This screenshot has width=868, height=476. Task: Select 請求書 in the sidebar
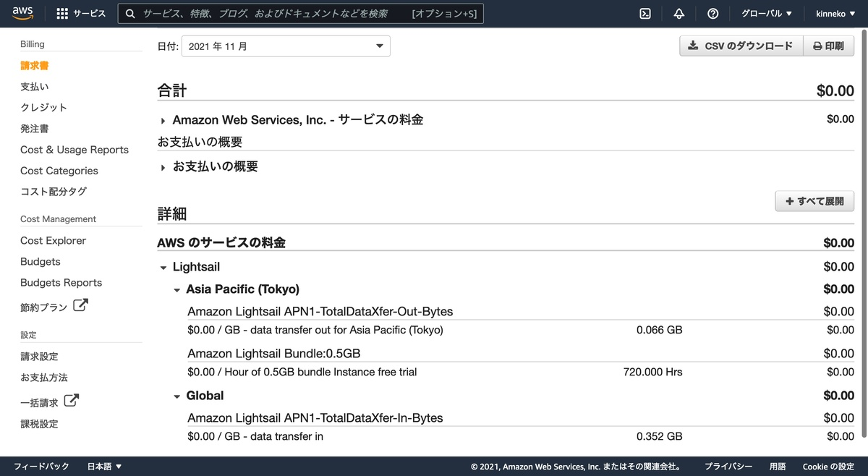35,66
